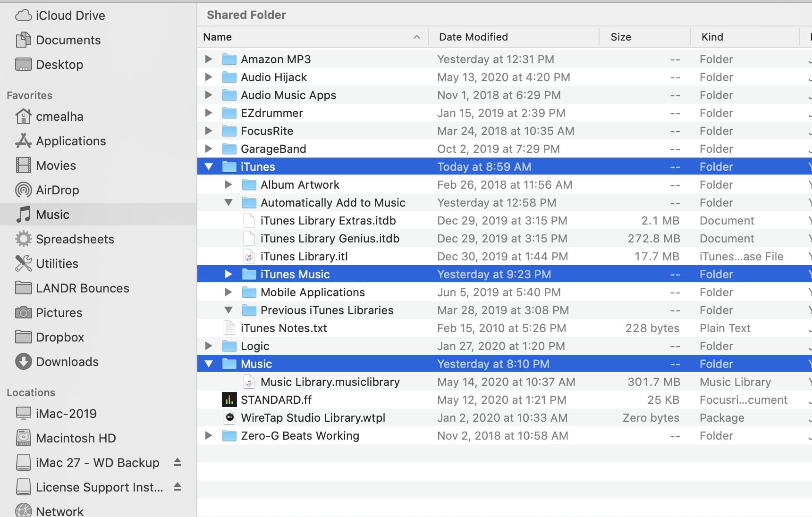
Task: Click the iCloud Drive sidebar icon
Action: 24,16
